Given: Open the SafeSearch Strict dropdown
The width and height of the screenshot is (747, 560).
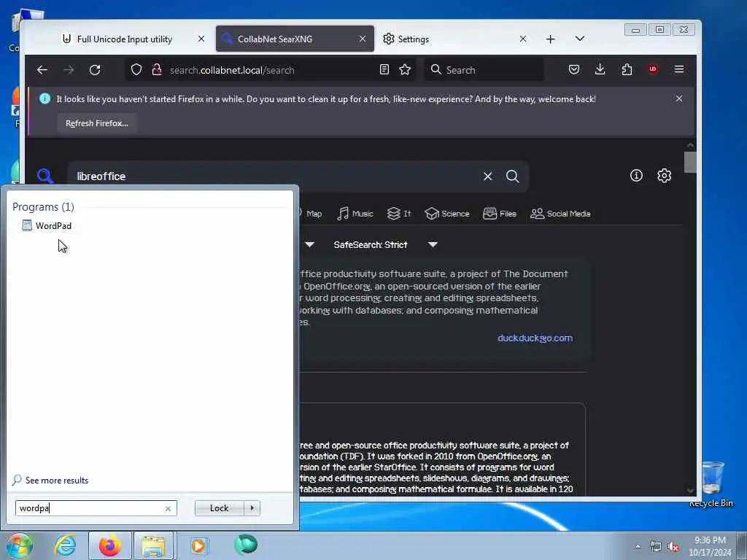Looking at the screenshot, I should (x=385, y=245).
